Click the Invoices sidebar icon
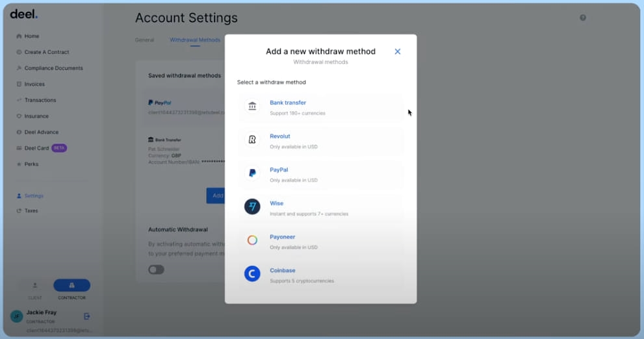644x339 pixels. (x=19, y=84)
